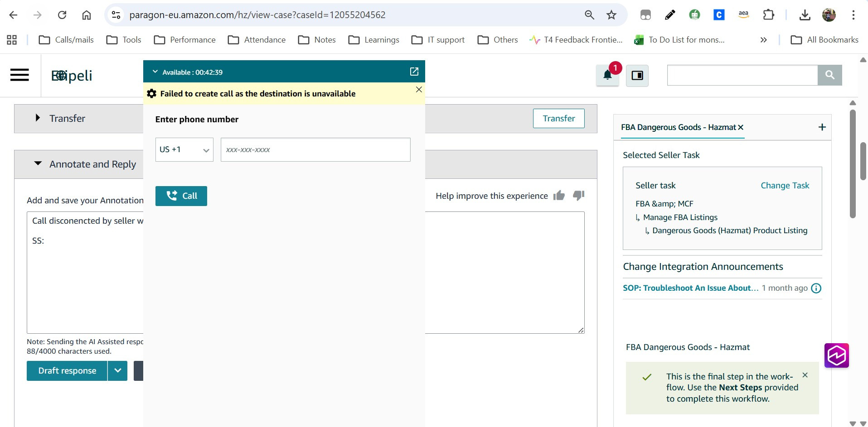Show more hidden bookmarks

(764, 40)
